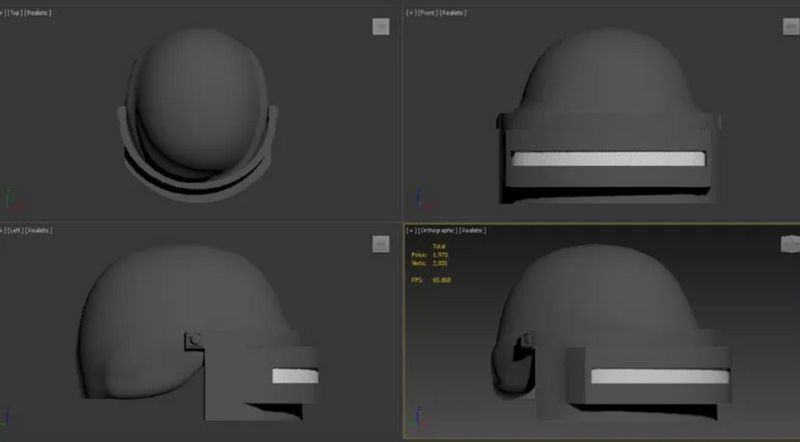Open the [Orthographic] view label menu
Viewport: 800px width, 442px height.
tap(437, 231)
